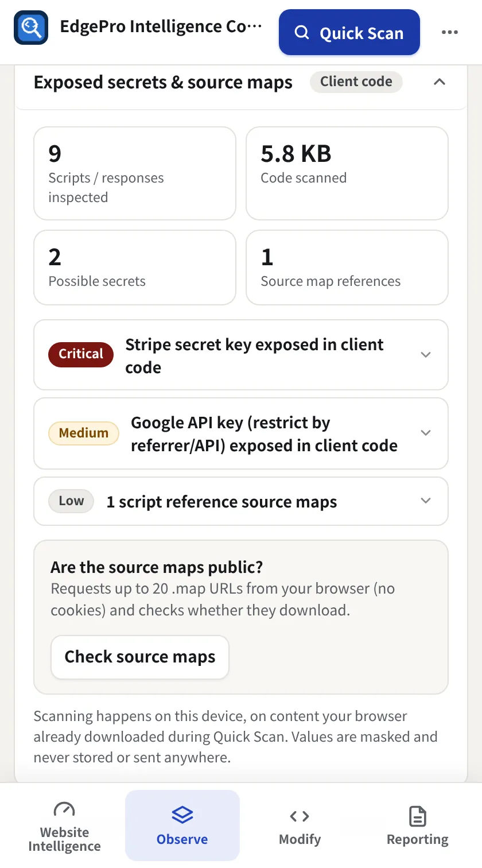Click the Low severity badge

pyautogui.click(x=71, y=501)
